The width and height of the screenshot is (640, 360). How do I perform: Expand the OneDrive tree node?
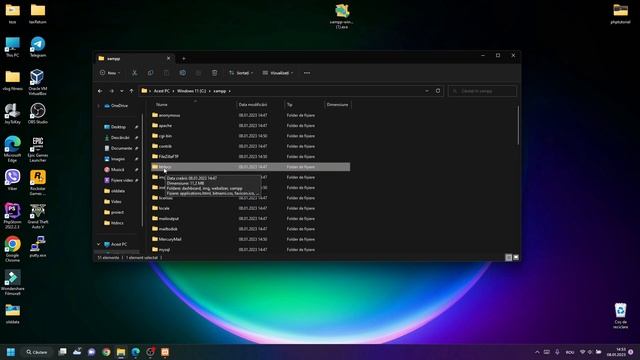tap(98, 106)
